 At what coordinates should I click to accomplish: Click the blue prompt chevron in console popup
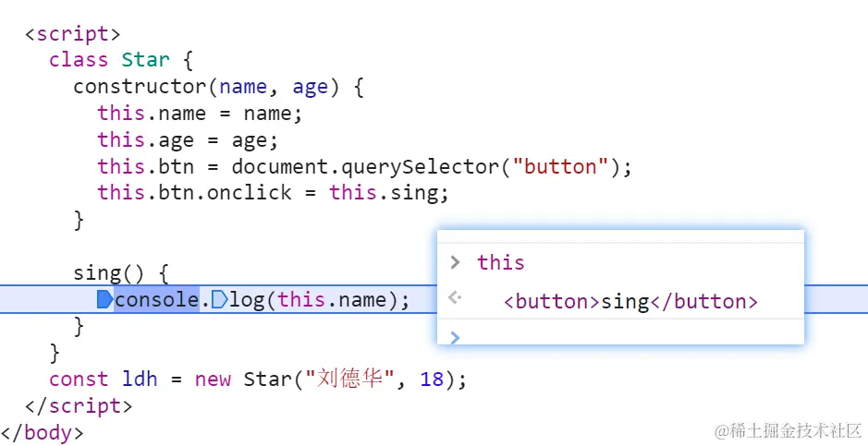click(455, 337)
